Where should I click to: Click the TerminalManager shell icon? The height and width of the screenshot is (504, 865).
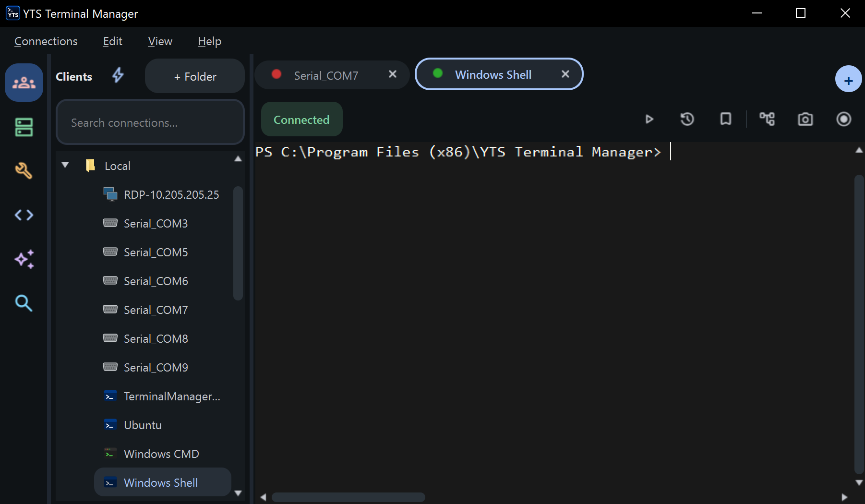(110, 396)
